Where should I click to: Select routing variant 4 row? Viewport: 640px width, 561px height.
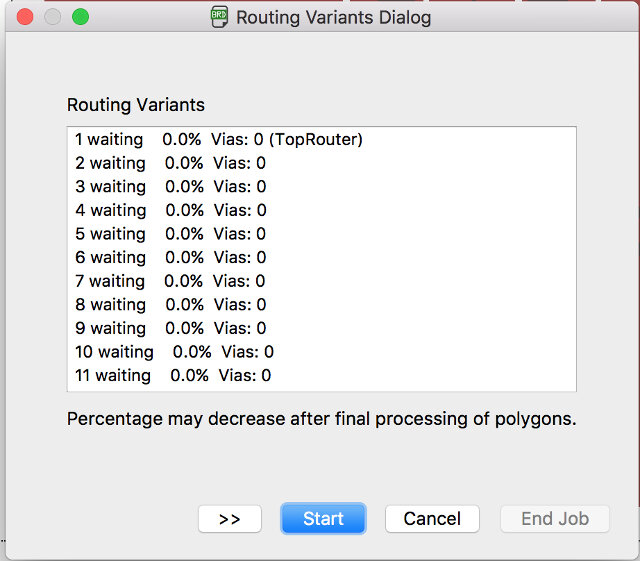click(x=322, y=210)
